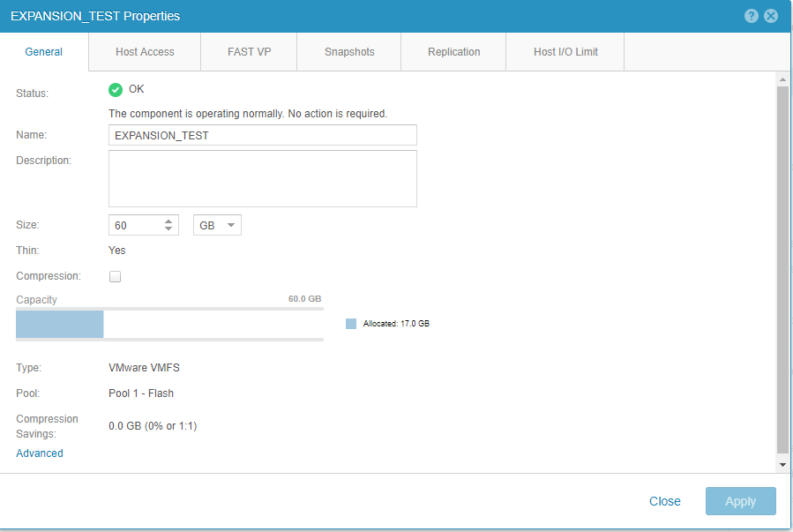Viewport: 793px width, 532px height.
Task: Click the Thin value 'Yes'
Action: coord(116,251)
